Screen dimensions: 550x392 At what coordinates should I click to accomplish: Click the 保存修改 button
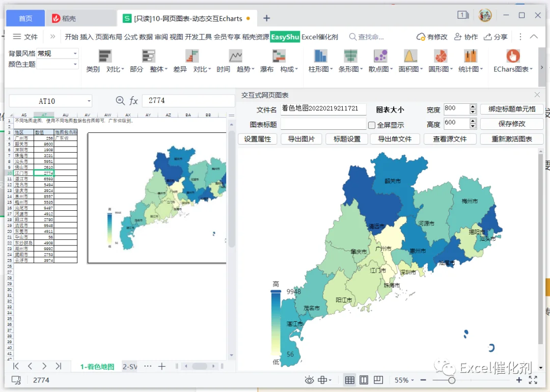pyautogui.click(x=512, y=124)
